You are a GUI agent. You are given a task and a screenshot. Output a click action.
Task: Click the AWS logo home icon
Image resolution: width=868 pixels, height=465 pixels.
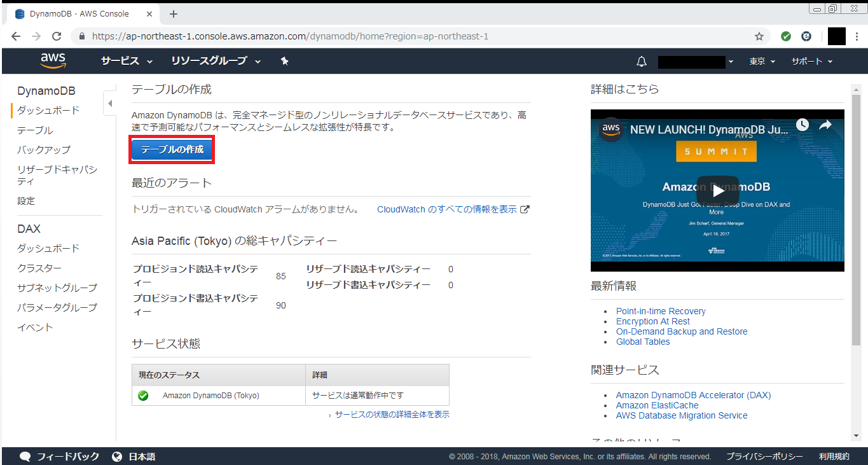point(53,60)
